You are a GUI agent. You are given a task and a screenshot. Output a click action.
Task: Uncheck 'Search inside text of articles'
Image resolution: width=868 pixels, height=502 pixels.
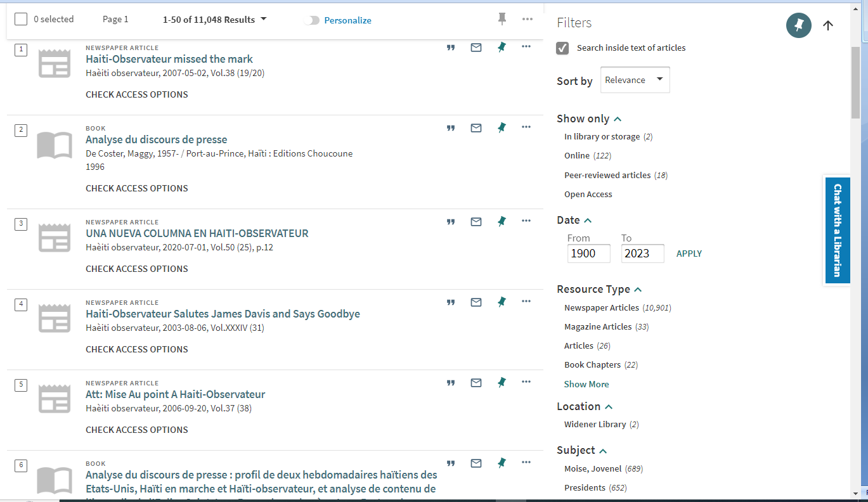point(562,48)
